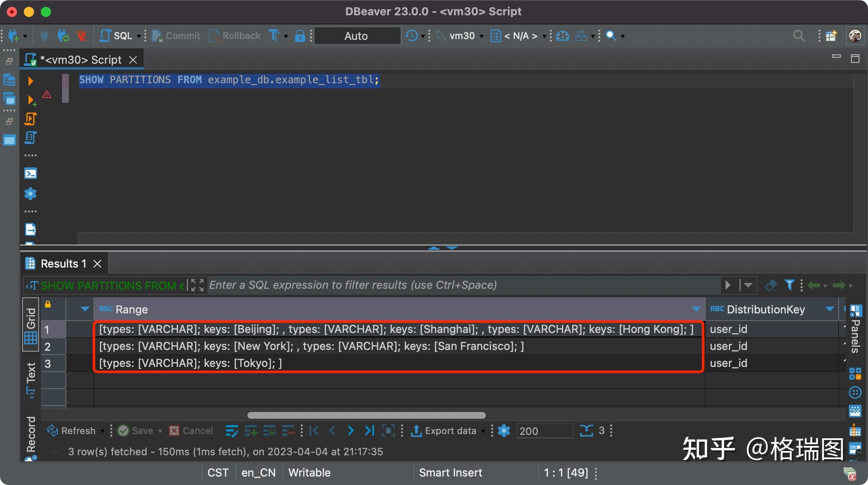Open the terminal output panel icon
The height and width of the screenshot is (485, 868).
tap(31, 173)
